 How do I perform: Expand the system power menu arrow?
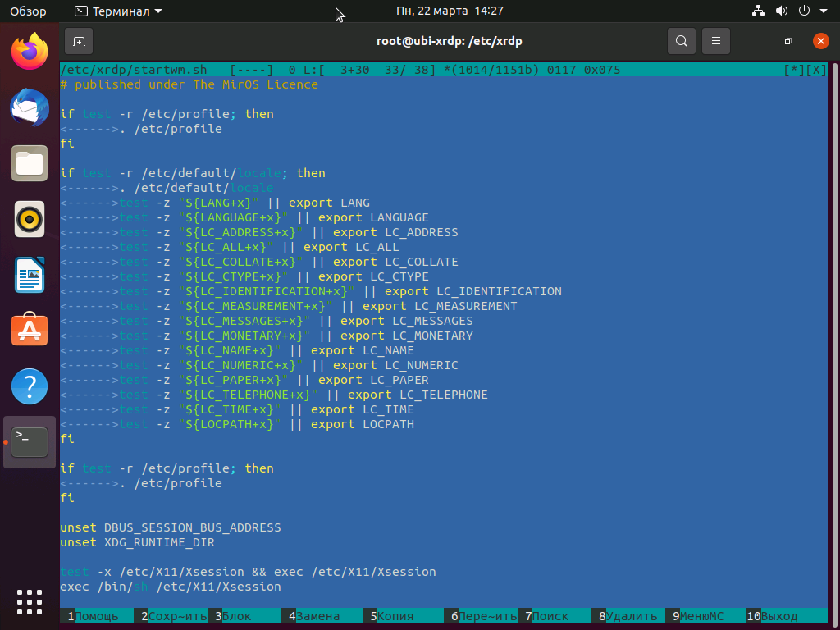824,11
